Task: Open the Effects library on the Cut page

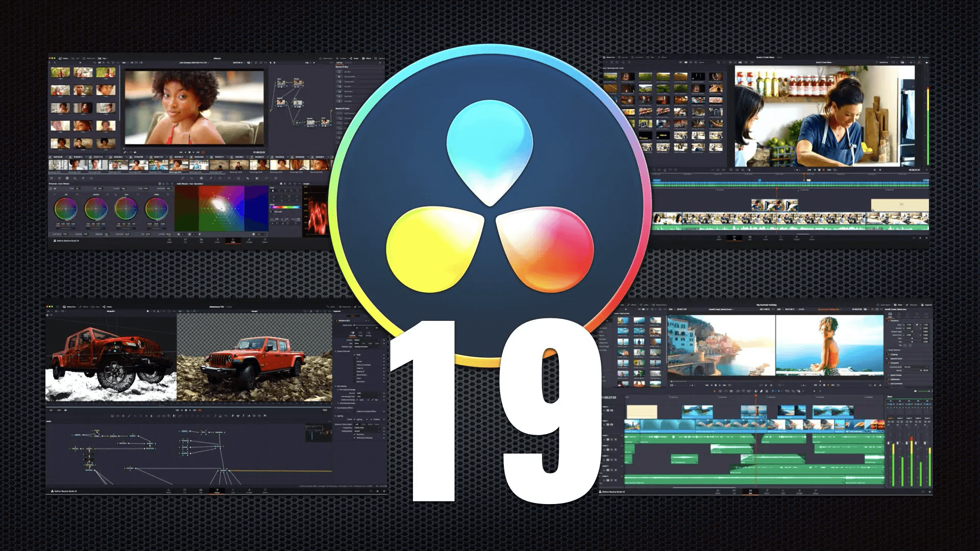Action: pos(663,57)
